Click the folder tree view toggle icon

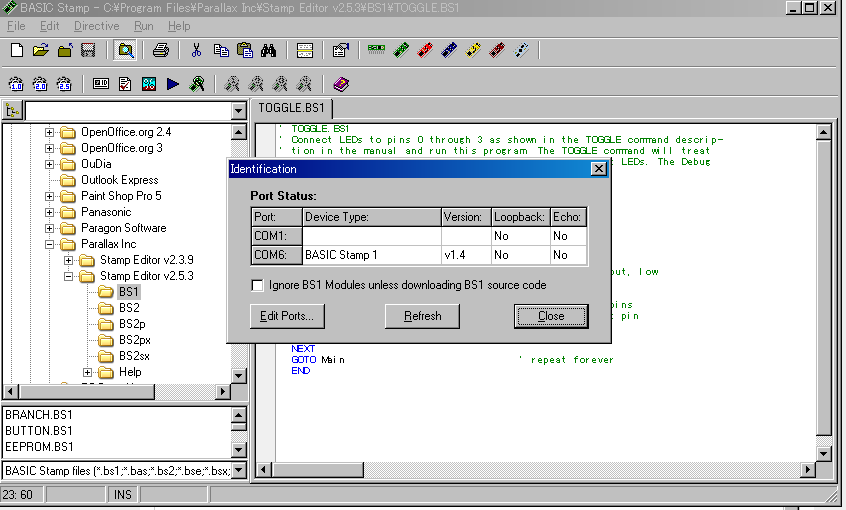[x=12, y=111]
